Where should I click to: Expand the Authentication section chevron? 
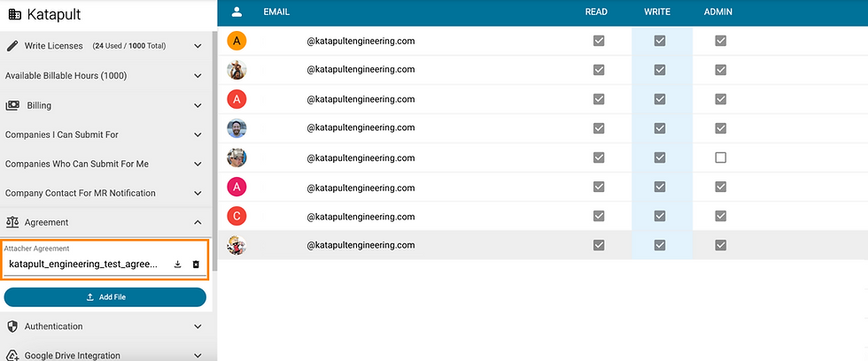click(198, 326)
